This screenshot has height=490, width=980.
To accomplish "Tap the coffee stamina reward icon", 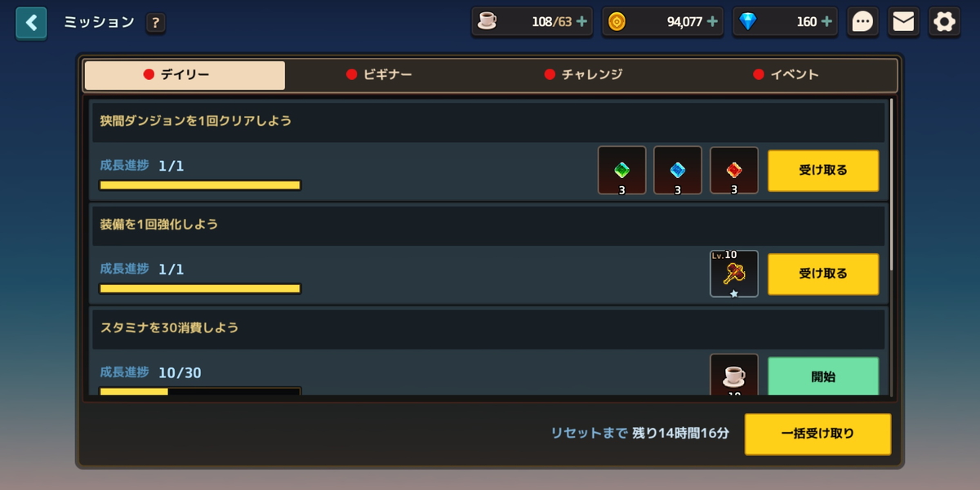I will (x=734, y=375).
